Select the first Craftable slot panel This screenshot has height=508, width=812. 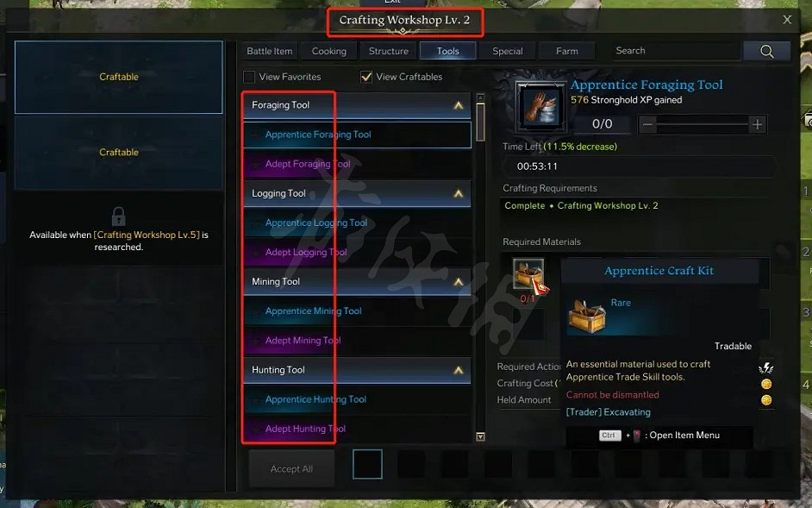point(119,77)
